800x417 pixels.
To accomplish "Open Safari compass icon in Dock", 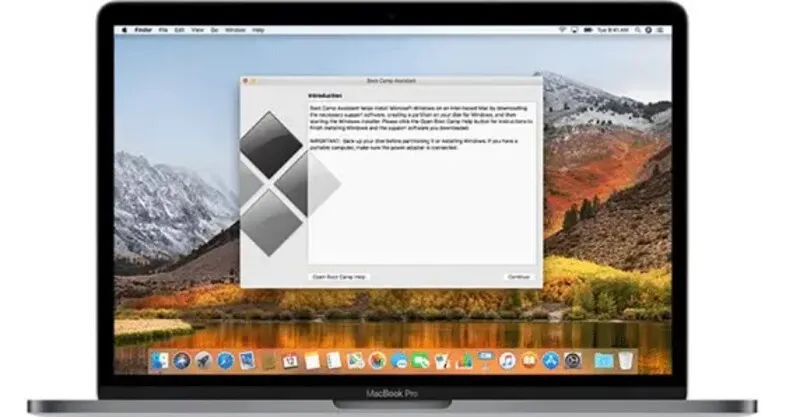I will click(x=226, y=361).
